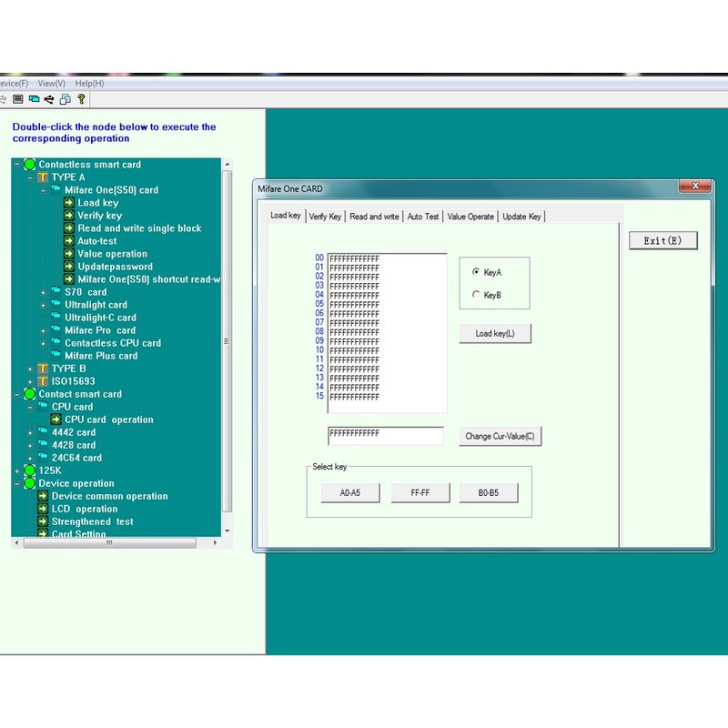Screen dimensions: 728x728
Task: Click the tree's horizontal scrollbar
Action: 109,541
